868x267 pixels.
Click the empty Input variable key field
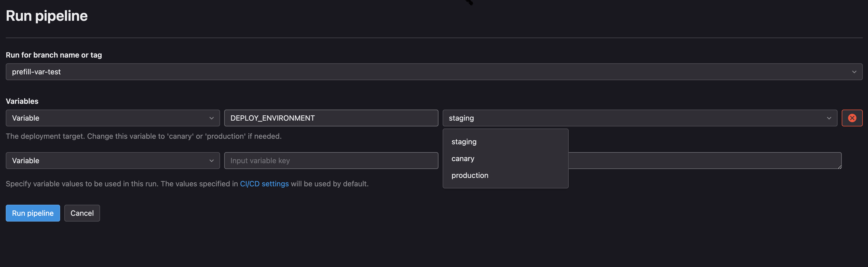[x=331, y=161]
